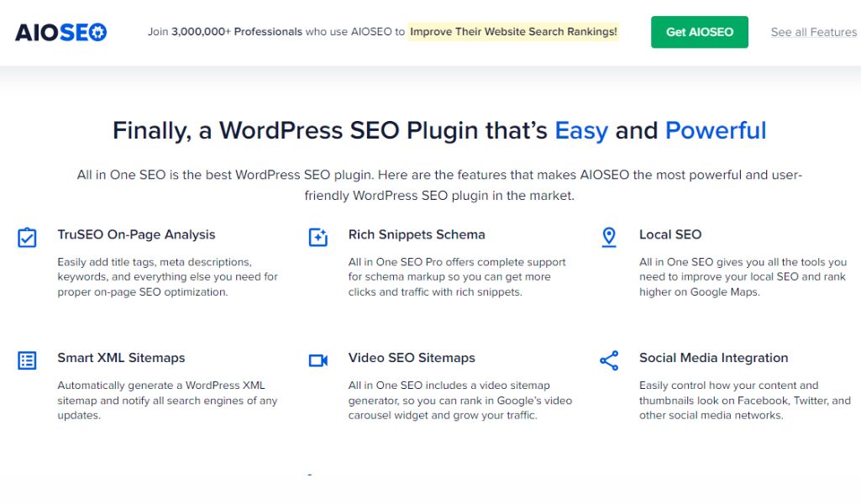This screenshot has height=504, width=861.
Task: Click the Video SEO camera icon
Action: [318, 360]
